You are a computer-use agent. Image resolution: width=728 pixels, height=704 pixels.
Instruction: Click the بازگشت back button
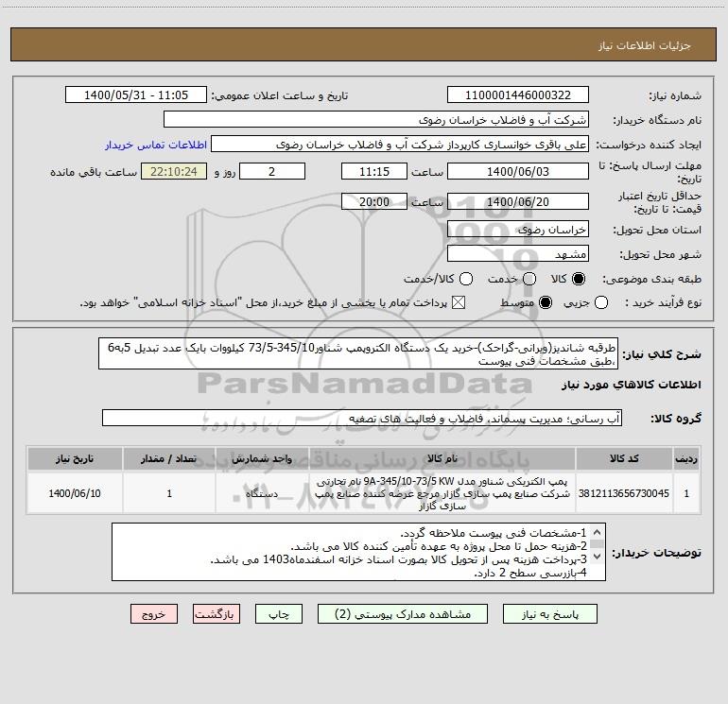pos(217,614)
